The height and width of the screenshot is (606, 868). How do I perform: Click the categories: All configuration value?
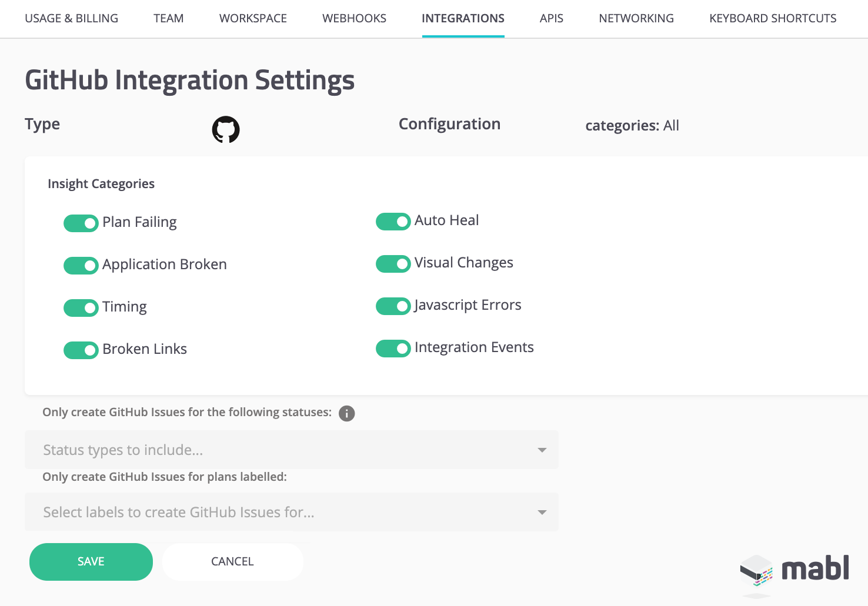[632, 125]
